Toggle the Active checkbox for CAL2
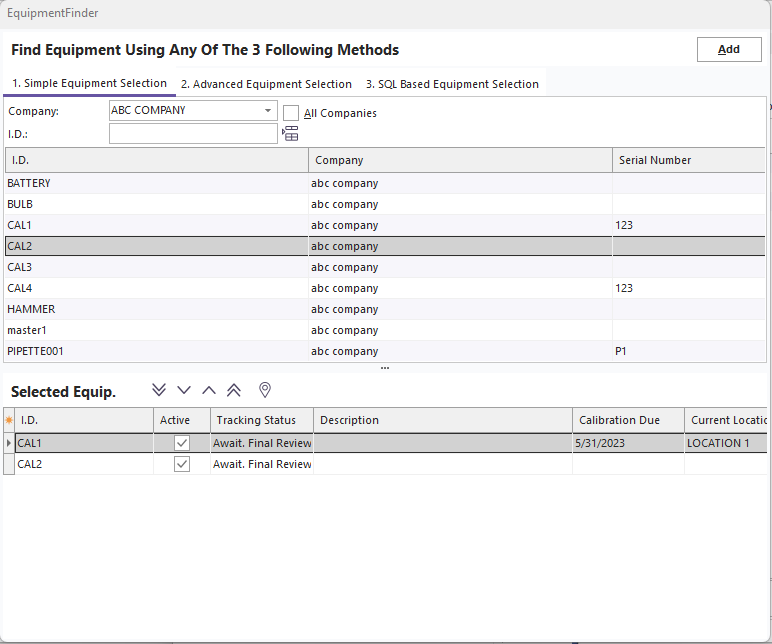 click(182, 464)
